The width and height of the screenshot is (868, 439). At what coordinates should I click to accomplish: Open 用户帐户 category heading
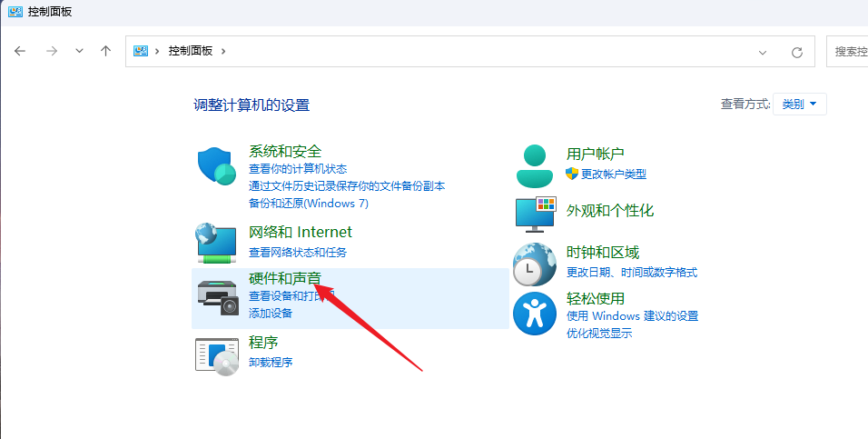(595, 154)
